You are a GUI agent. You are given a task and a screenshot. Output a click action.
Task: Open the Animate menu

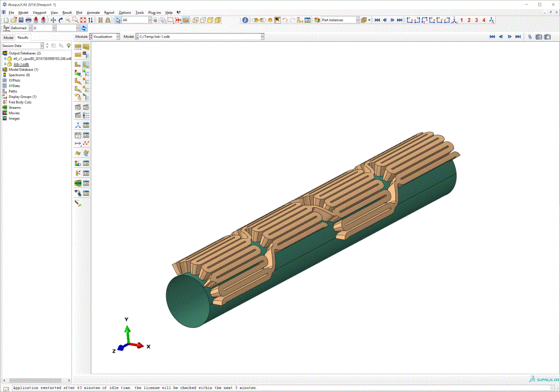click(93, 12)
